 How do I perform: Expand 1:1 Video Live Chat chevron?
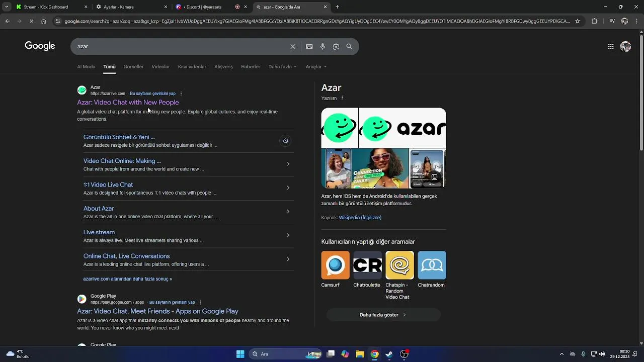coord(288,188)
